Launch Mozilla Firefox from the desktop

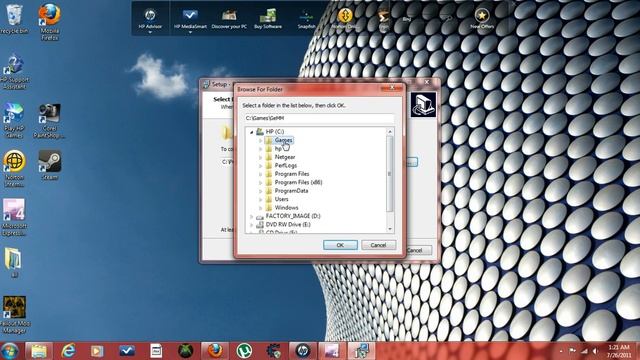coord(49,22)
